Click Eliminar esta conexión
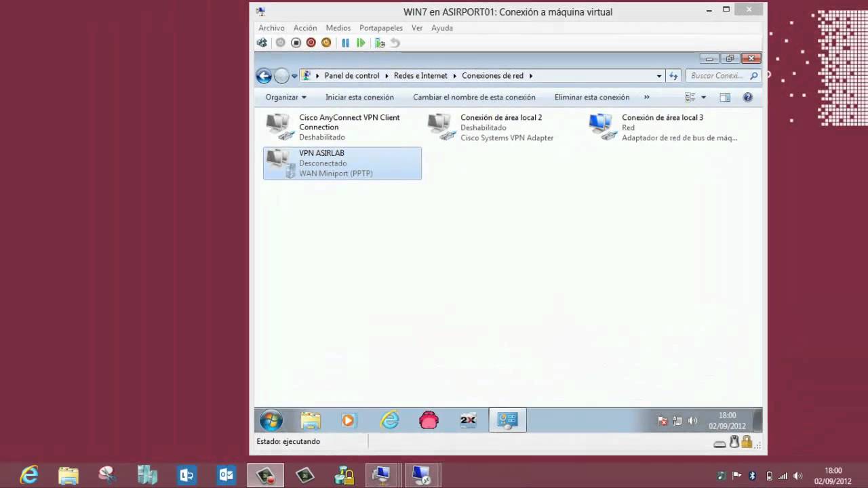868x488 pixels. pyautogui.click(x=592, y=97)
